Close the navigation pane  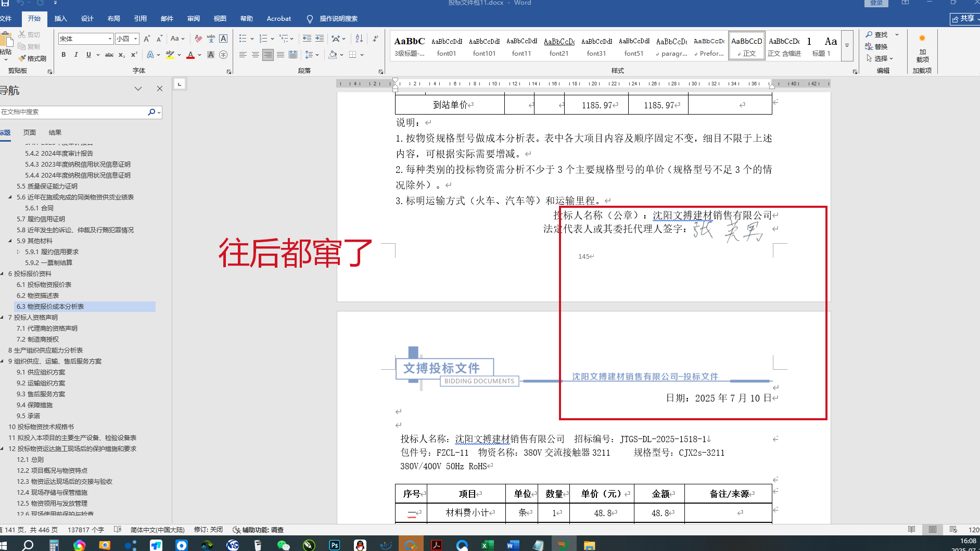coord(160,89)
